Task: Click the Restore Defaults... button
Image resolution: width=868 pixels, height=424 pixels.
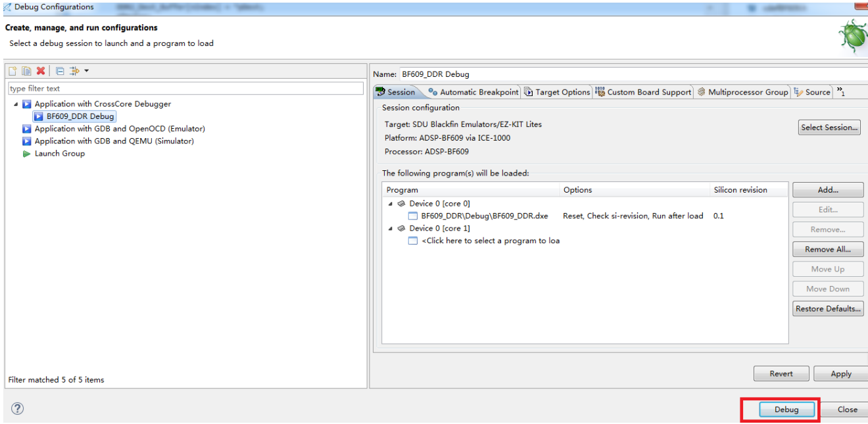Action: [x=828, y=308]
